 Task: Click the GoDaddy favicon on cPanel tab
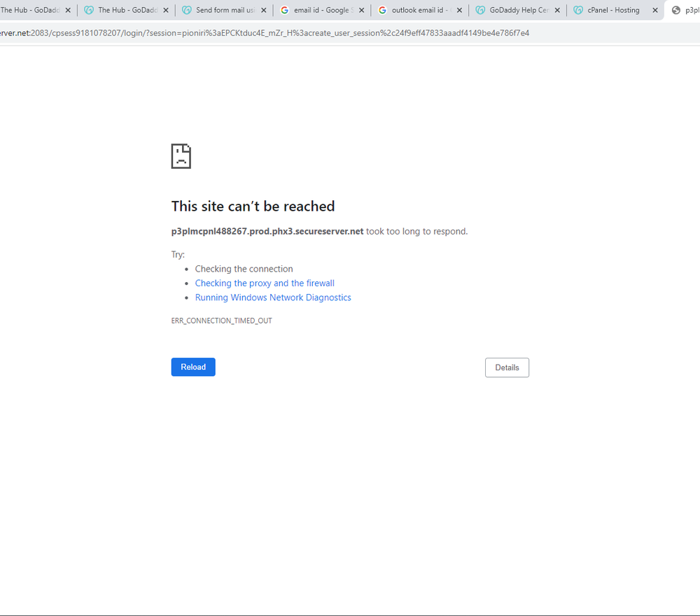coord(578,10)
